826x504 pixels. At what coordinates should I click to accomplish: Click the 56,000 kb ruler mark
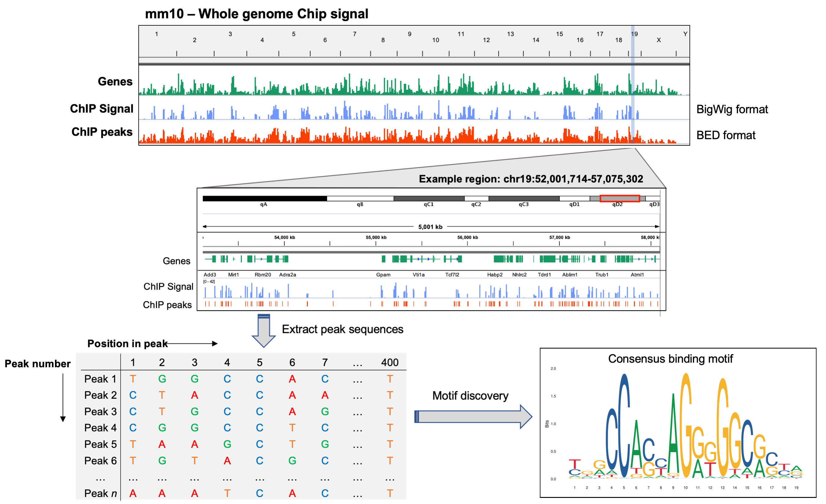tap(467, 237)
